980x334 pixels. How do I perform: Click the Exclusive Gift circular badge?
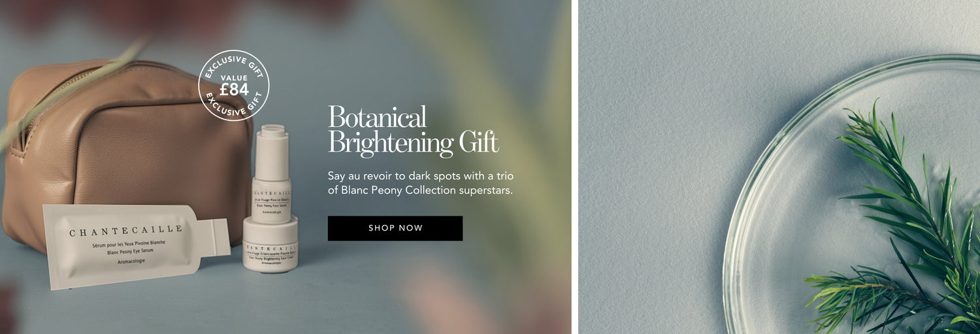(233, 86)
